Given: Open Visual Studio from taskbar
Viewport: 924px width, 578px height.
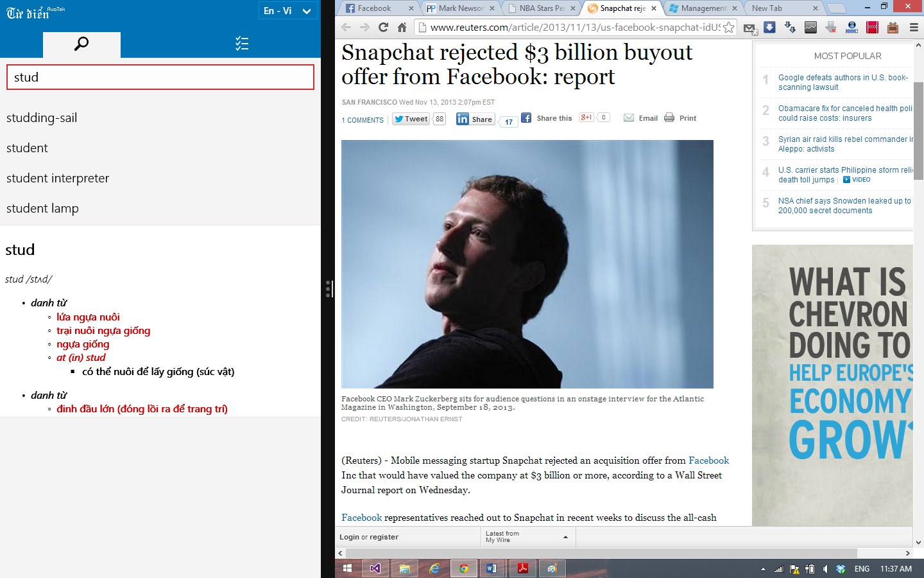Looking at the screenshot, I should click(x=375, y=568).
